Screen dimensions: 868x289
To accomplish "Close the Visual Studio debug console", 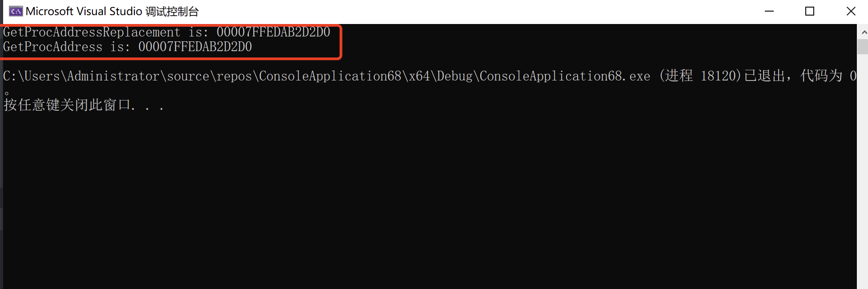I will tap(851, 11).
